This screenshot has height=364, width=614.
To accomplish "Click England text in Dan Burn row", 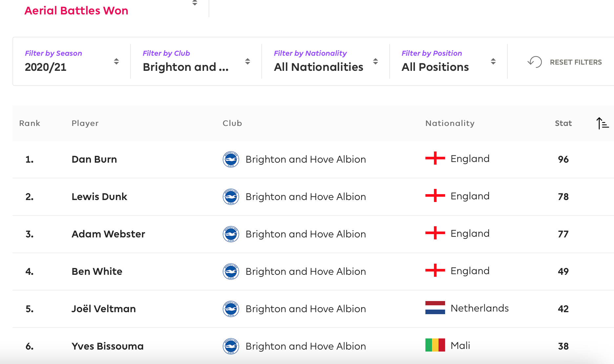I will [x=470, y=159].
